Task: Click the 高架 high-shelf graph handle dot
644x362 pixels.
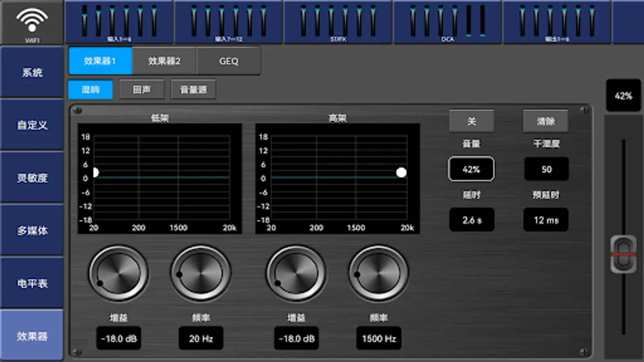Action: (401, 173)
